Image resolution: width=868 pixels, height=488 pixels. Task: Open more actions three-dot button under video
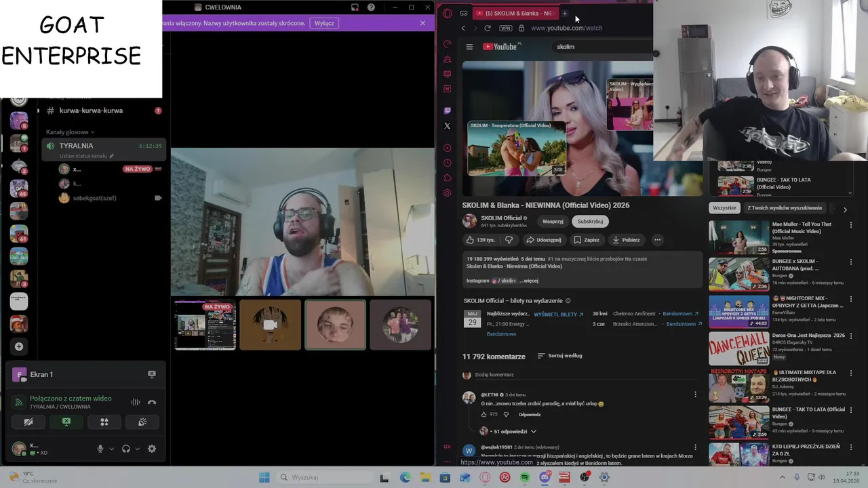[x=657, y=240]
